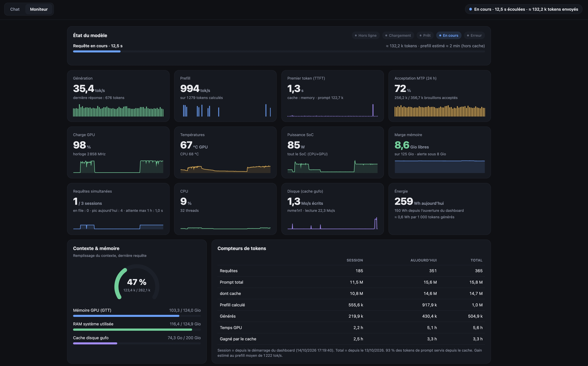Click the Marge mémoire area graph
Viewport: 588px width, 366px height.
click(x=440, y=167)
